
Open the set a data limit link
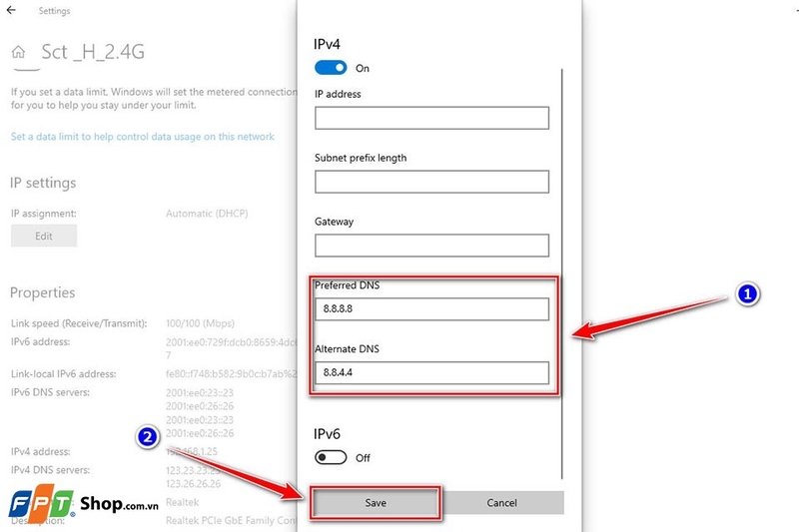(143, 137)
